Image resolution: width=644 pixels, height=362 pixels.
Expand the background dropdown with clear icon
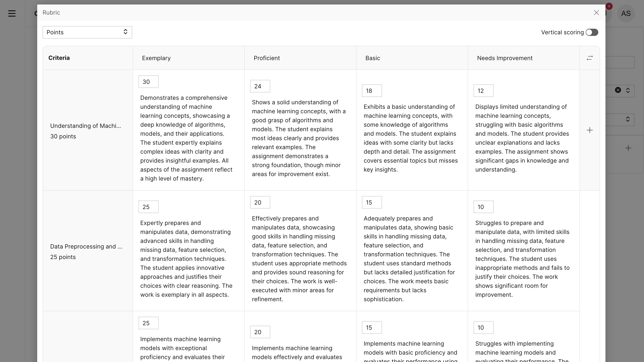pos(628,90)
